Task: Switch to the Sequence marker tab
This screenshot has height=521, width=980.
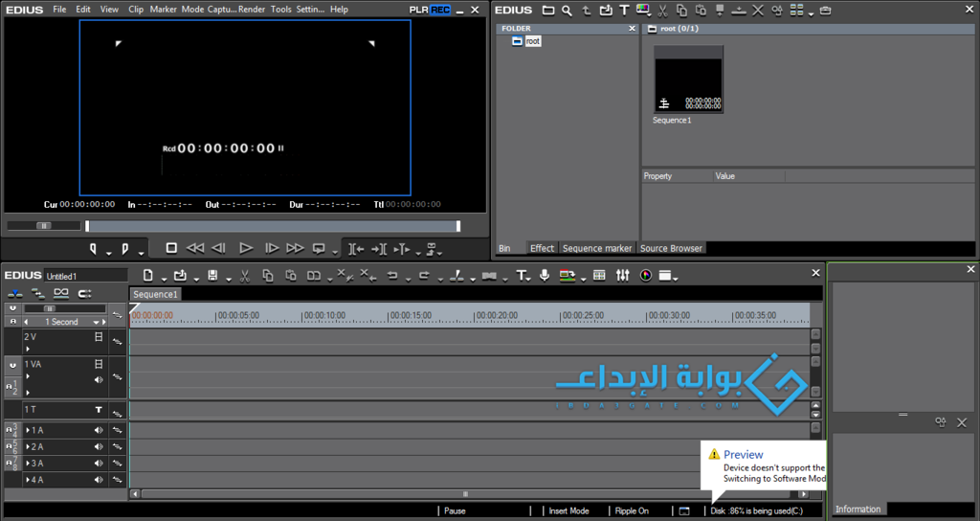Action: [x=597, y=248]
